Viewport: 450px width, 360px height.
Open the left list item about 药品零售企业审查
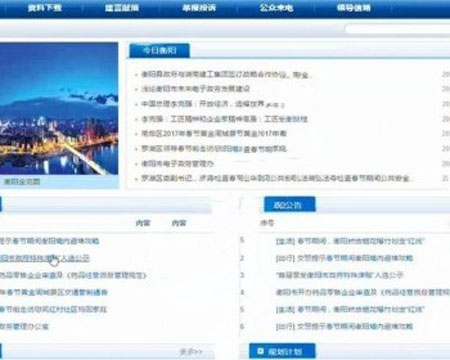coord(73,275)
